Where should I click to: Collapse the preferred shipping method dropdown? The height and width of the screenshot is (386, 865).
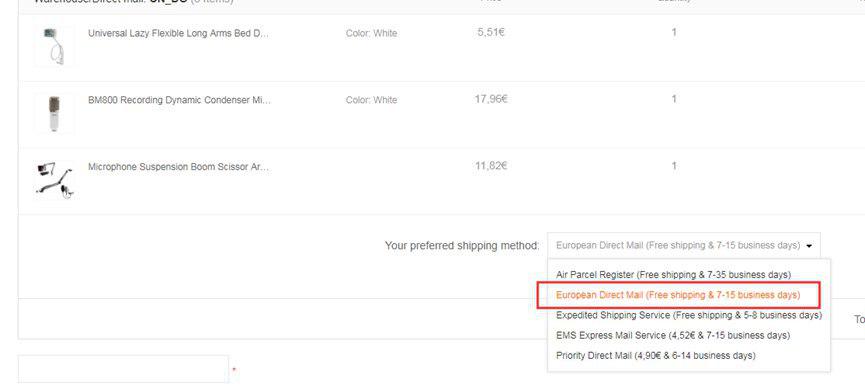point(684,245)
